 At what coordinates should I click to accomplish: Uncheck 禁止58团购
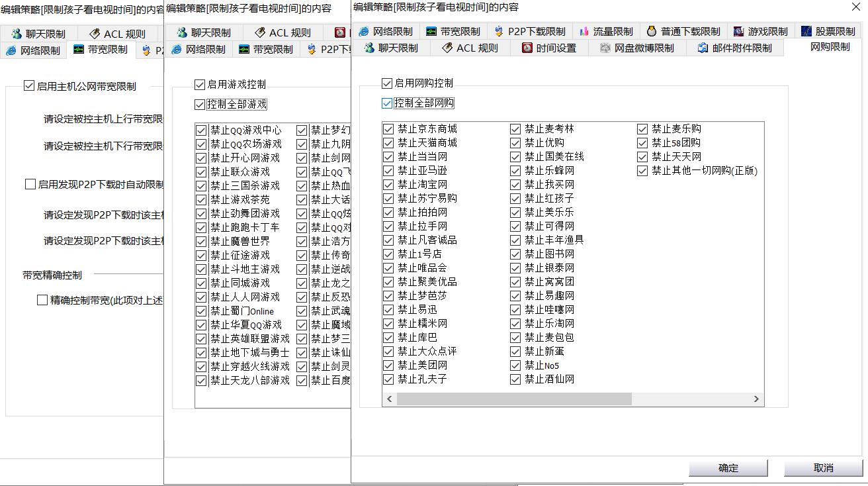[642, 143]
